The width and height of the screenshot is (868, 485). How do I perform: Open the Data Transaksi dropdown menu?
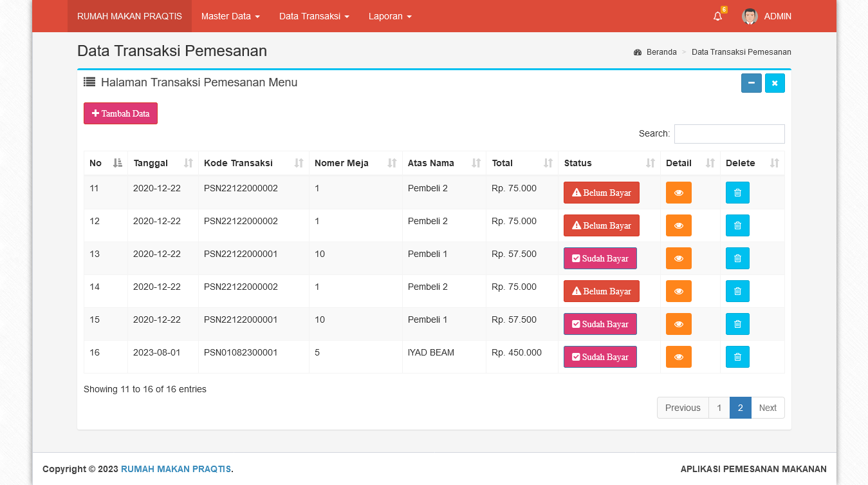click(314, 16)
